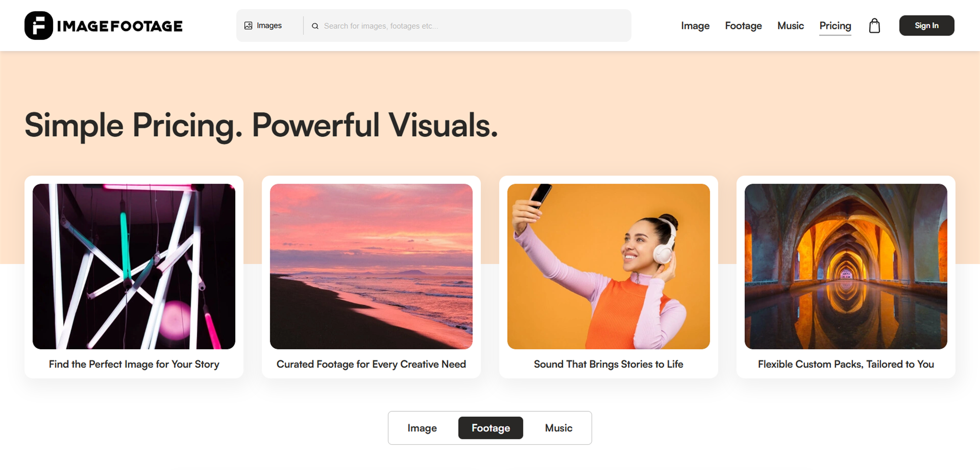Open the Images search type dropdown
980x470 pixels.
tap(264, 25)
